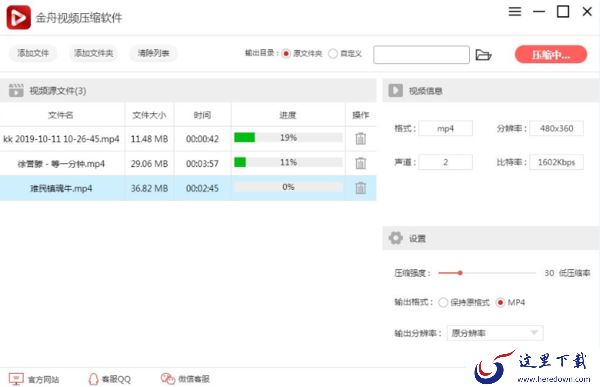The height and width of the screenshot is (387, 600).
Task: Click the red app logo icon
Action: [x=18, y=18]
